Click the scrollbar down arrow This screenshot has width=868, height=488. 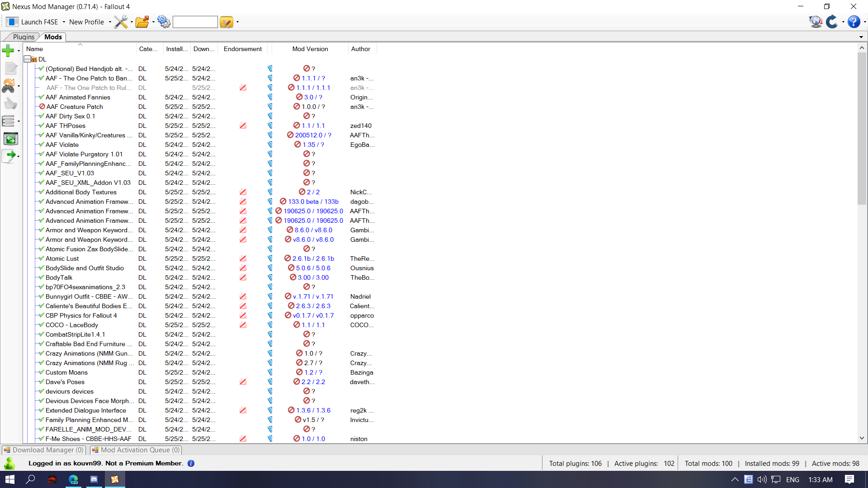(862, 438)
